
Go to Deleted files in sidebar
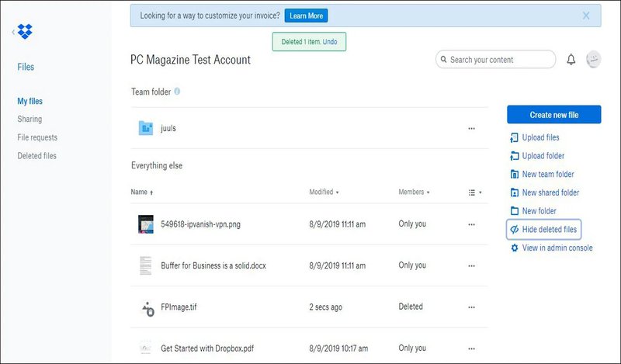pos(37,156)
